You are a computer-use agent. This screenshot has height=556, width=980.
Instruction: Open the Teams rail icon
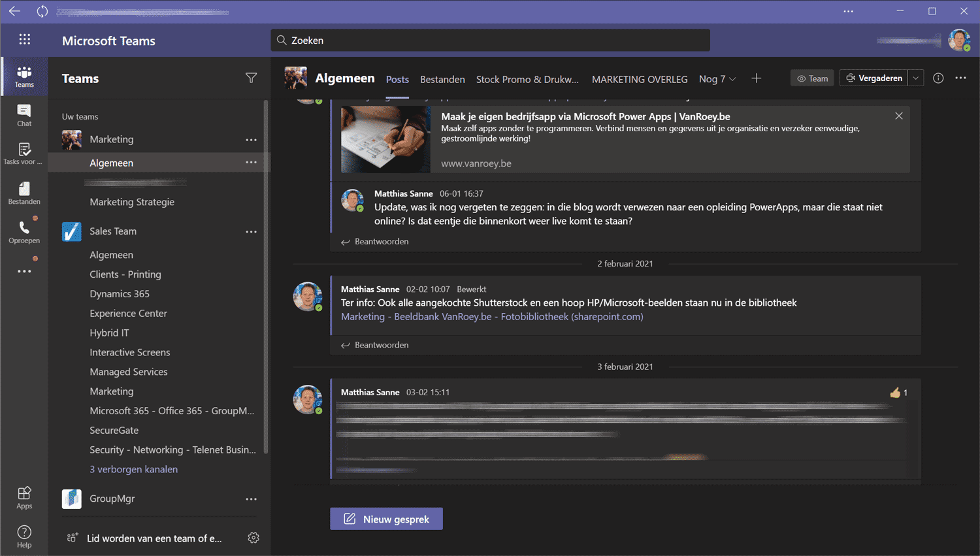coord(24,76)
